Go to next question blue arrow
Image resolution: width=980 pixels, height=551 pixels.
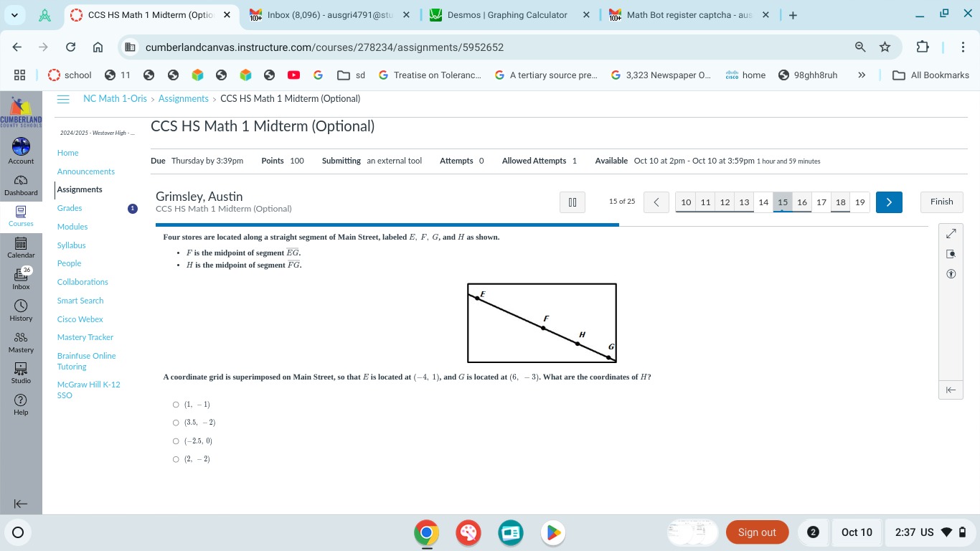click(889, 202)
